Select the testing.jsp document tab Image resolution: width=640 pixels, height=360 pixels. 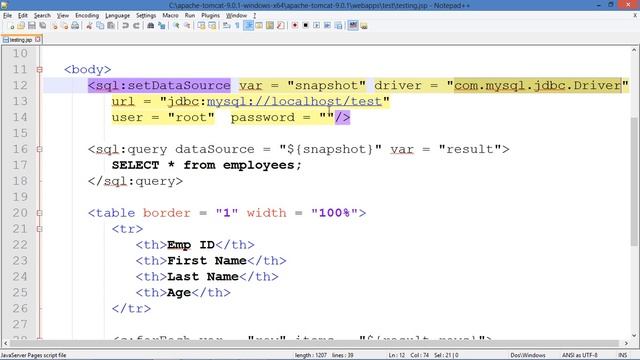(21, 40)
